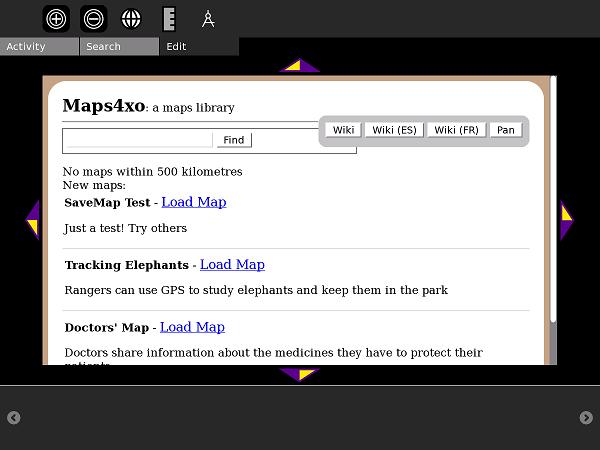Image resolution: width=600 pixels, height=450 pixels.
Task: Select the compass drawing tool icon
Action: pyautogui.click(x=208, y=18)
